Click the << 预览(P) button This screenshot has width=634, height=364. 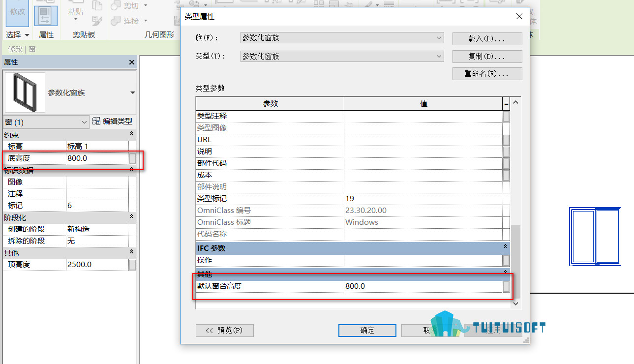[225, 331]
